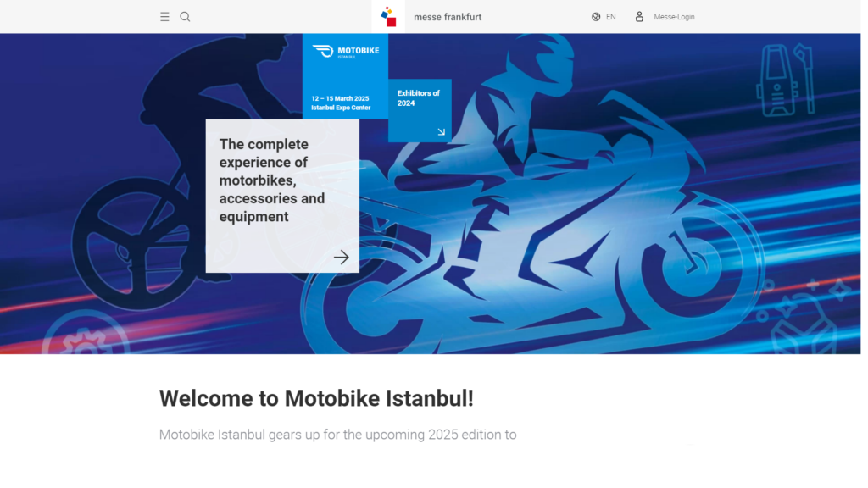Click the 12 – 15 March 2025 date text
This screenshot has width=868, height=488.
click(340, 98)
